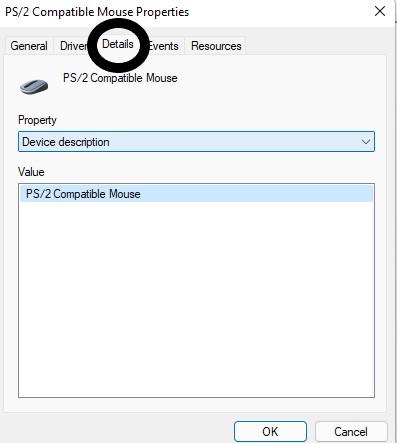Click the PS/2 Compatible Mouse Properties title bar

tap(97, 12)
